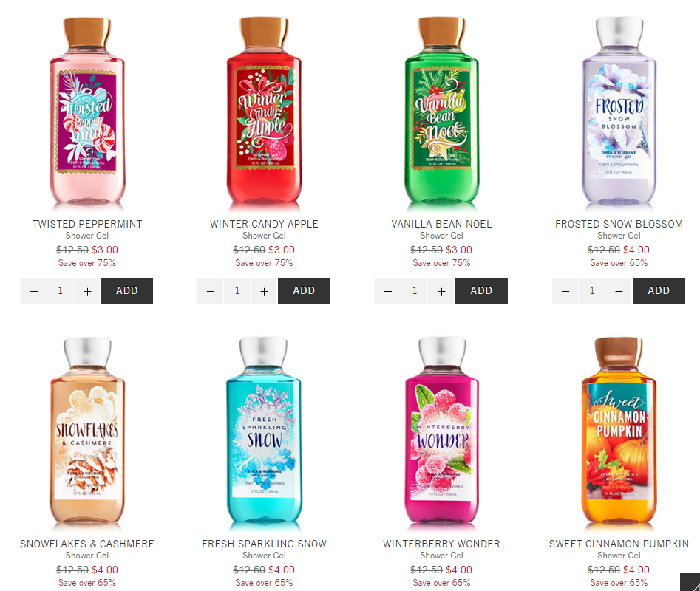Open Fresh Sparkling Snow product link
This screenshot has height=591, width=700.
265,544
